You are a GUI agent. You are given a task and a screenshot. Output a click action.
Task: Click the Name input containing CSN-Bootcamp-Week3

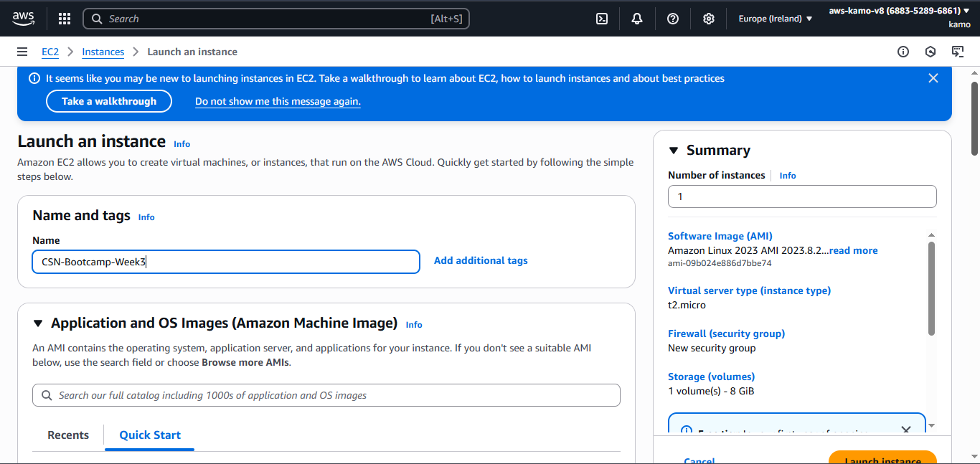pyautogui.click(x=225, y=261)
